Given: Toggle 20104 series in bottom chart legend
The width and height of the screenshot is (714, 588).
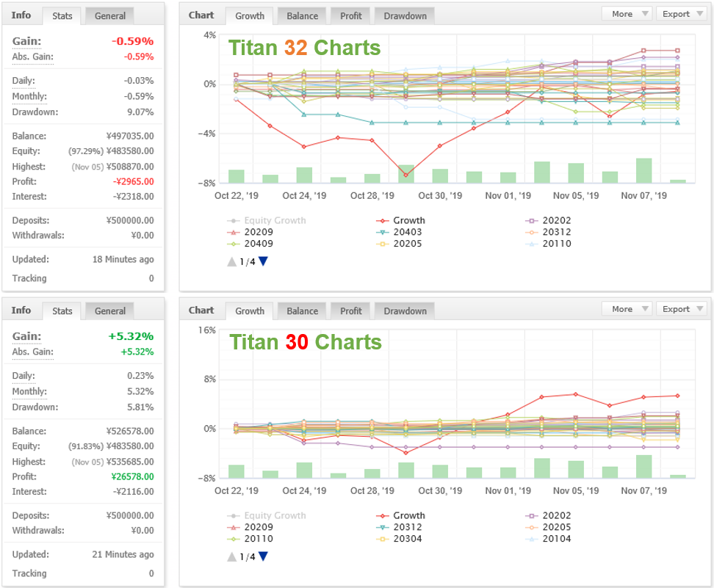Looking at the screenshot, I should 548,539.
